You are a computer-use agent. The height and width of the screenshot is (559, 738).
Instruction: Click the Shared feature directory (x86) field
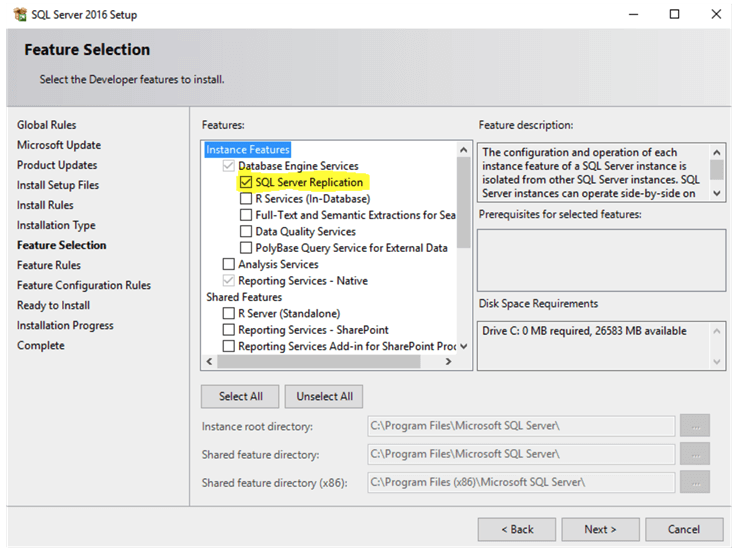point(521,482)
